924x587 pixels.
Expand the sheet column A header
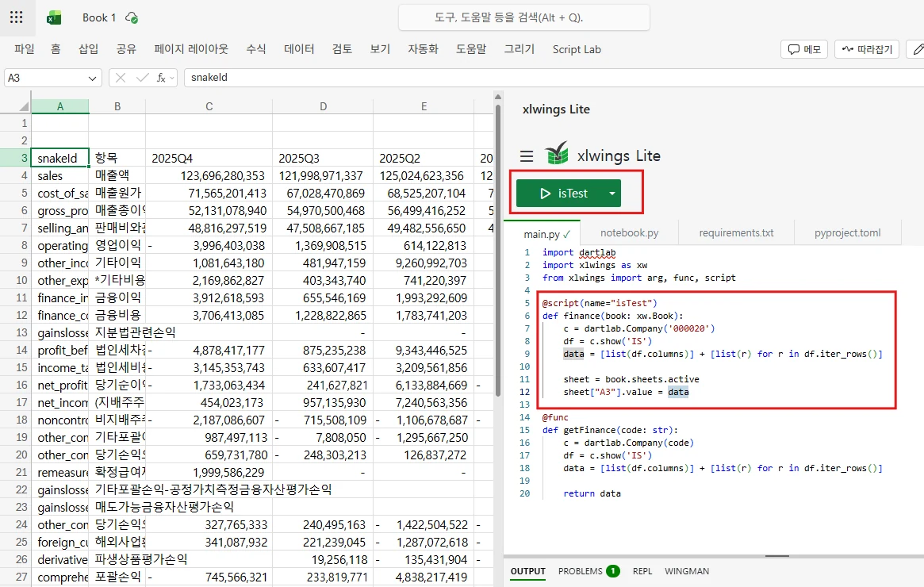(60, 105)
